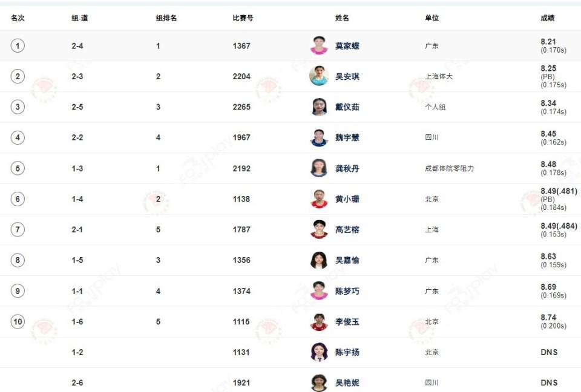Viewport: 581px width, 392px height.
Task: Open athlete name link 吴艳妮
Action: (347, 383)
